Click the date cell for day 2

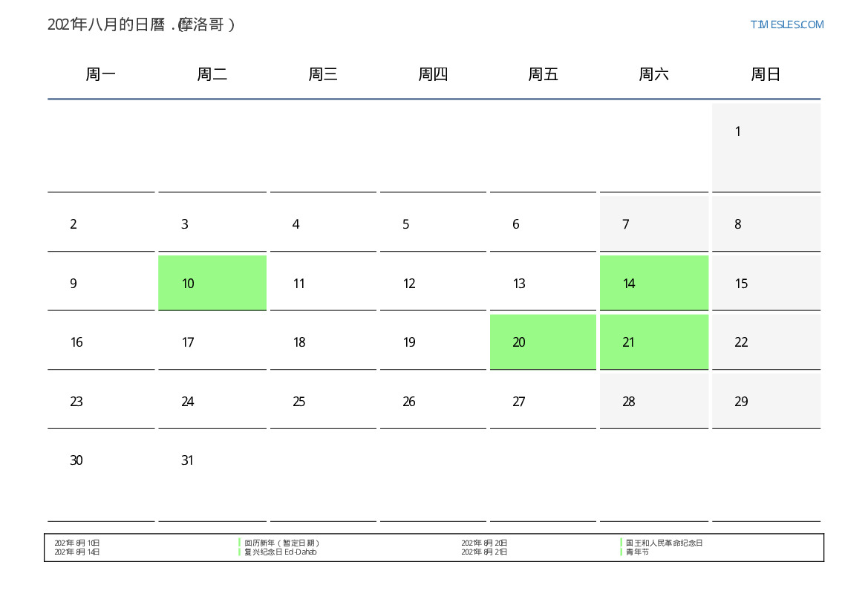click(x=101, y=223)
